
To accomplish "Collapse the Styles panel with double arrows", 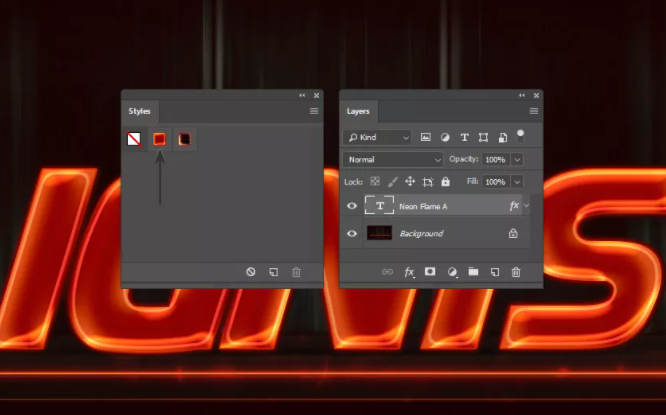I will (302, 95).
